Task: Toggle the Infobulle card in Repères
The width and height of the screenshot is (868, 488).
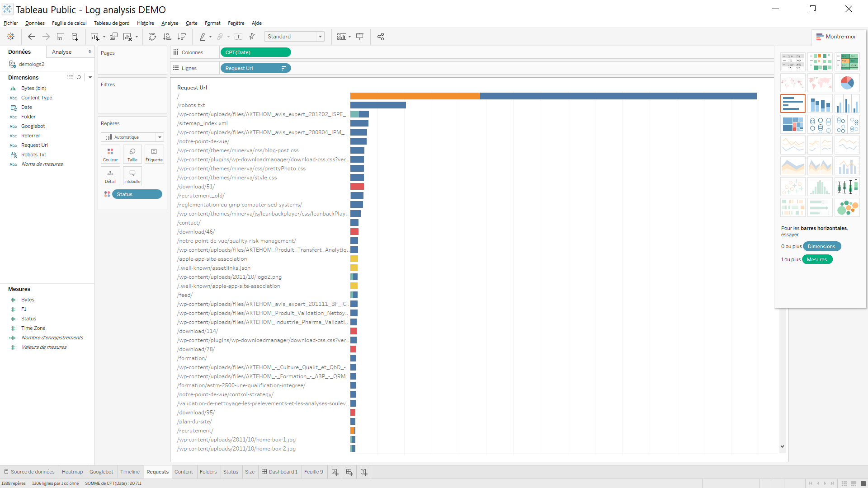Action: (132, 176)
